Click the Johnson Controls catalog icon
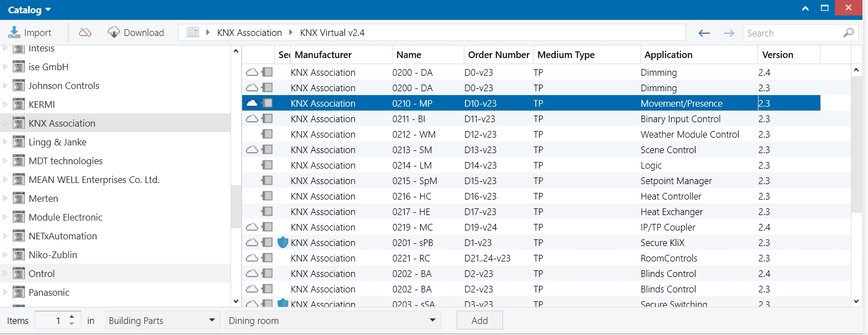 (x=19, y=86)
